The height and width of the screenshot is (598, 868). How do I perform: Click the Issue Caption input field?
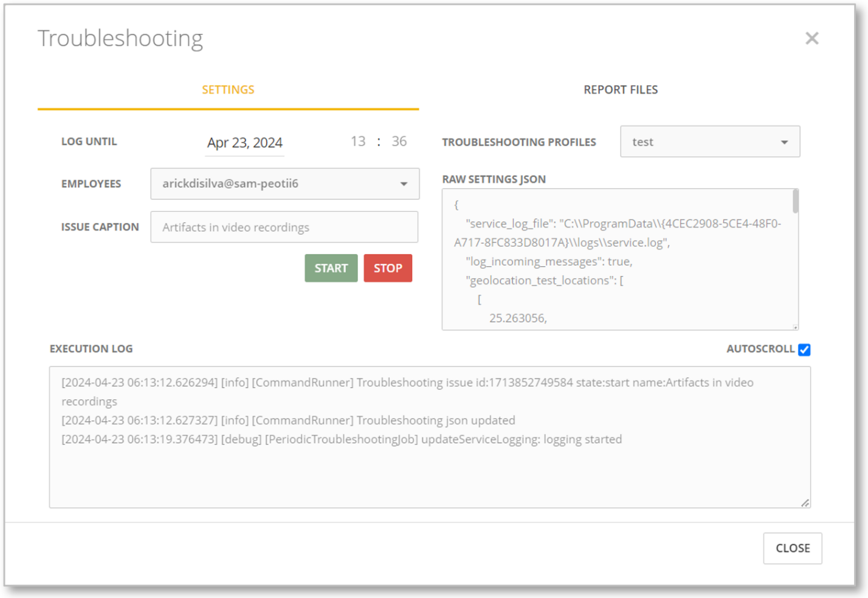tap(284, 227)
